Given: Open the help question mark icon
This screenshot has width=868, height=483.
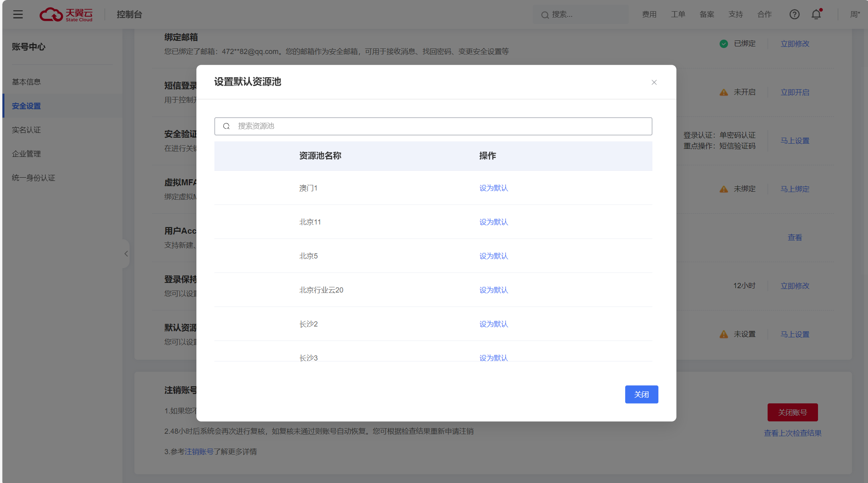Looking at the screenshot, I should 794,14.
